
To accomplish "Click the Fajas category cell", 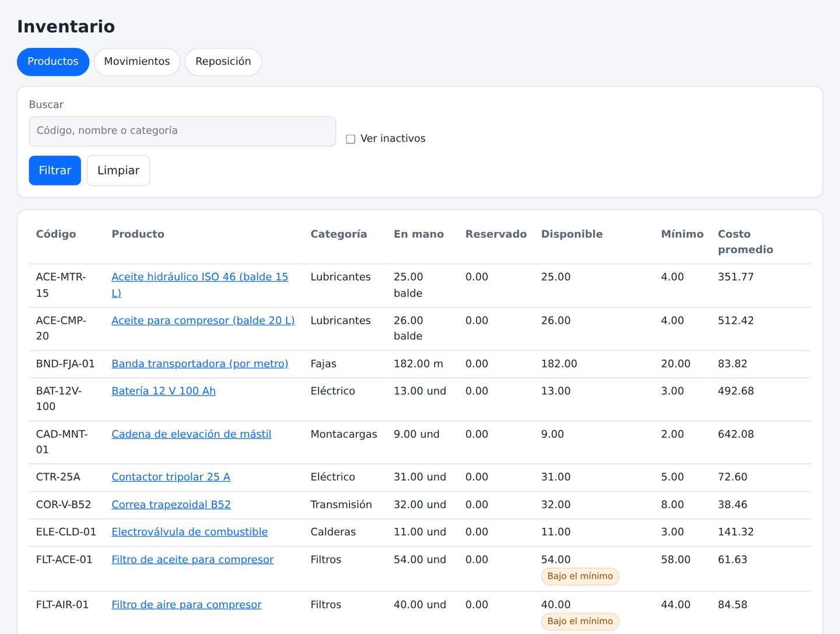I will [323, 364].
